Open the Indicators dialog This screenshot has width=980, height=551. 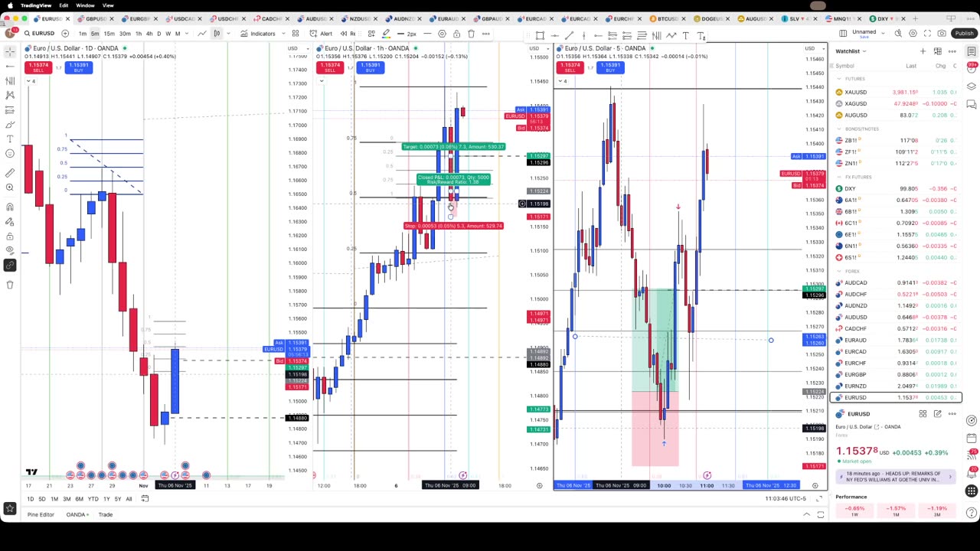click(x=258, y=34)
